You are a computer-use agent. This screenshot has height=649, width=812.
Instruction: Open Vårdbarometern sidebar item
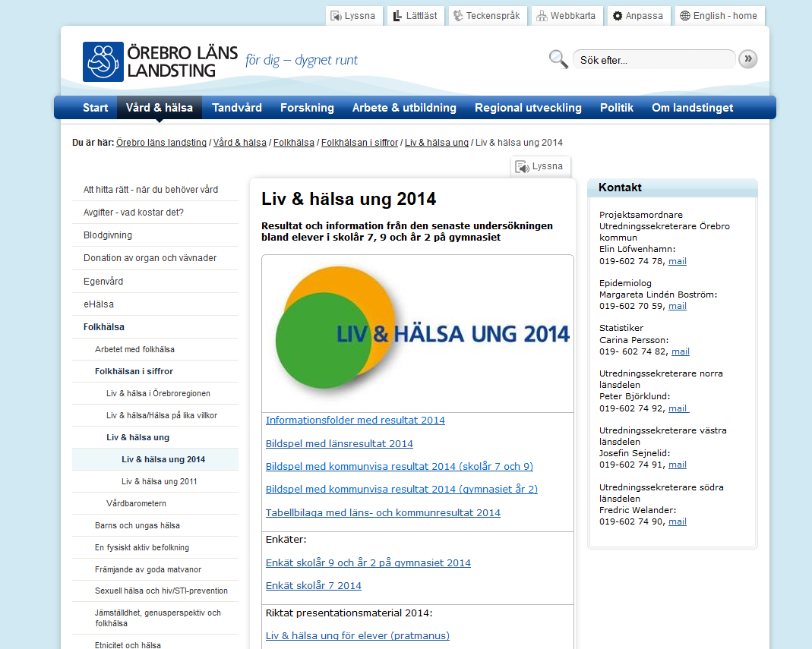[156, 503]
